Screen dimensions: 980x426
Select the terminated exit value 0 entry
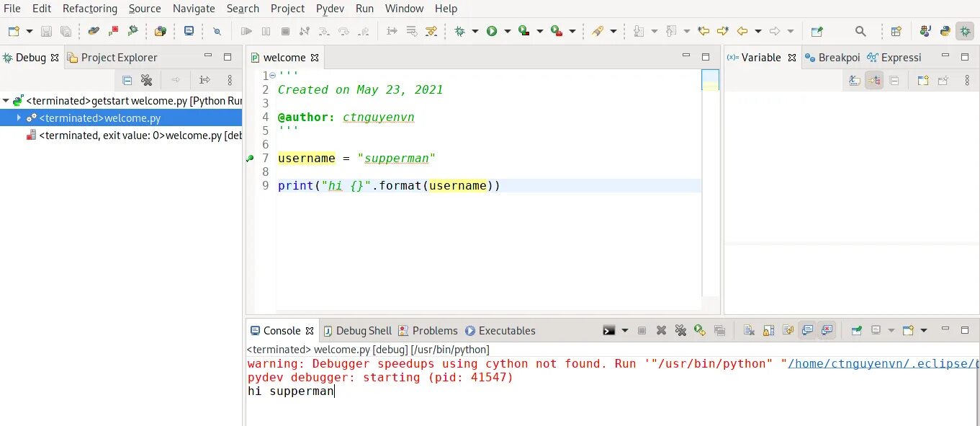pos(134,136)
